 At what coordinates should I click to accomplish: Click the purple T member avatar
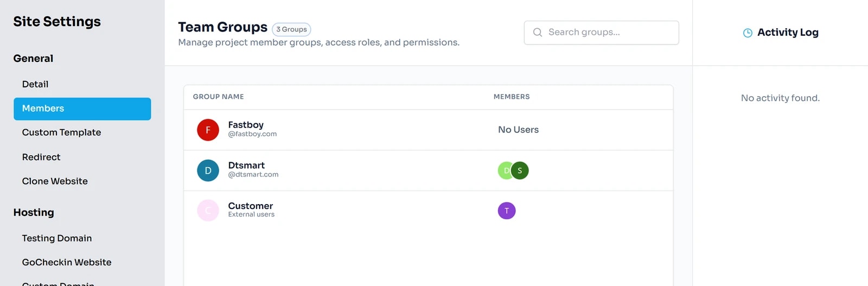pyautogui.click(x=507, y=211)
